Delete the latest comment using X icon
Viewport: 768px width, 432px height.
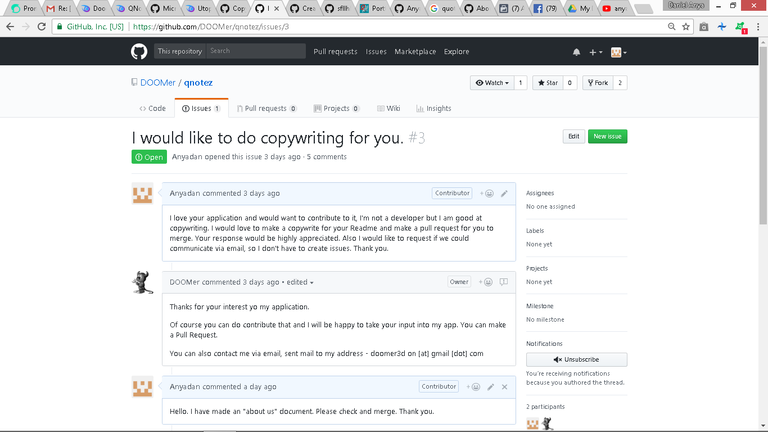click(504, 386)
